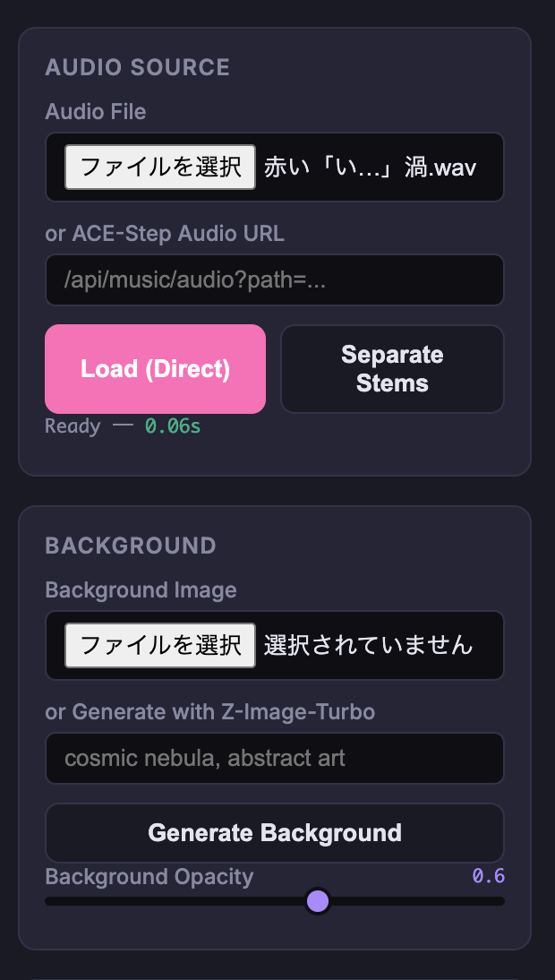Click the Background Opacity label text
This screenshot has height=980, width=555.
[x=149, y=876]
